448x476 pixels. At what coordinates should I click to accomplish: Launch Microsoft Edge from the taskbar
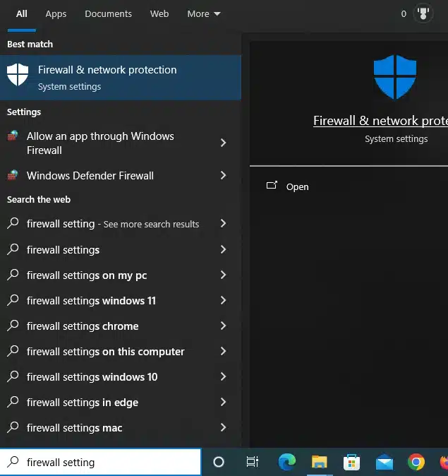point(286,462)
